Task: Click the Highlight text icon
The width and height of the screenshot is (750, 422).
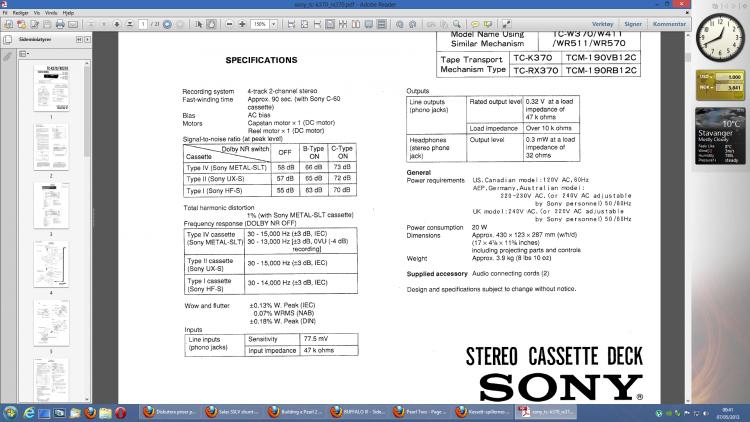Action: tap(488, 24)
